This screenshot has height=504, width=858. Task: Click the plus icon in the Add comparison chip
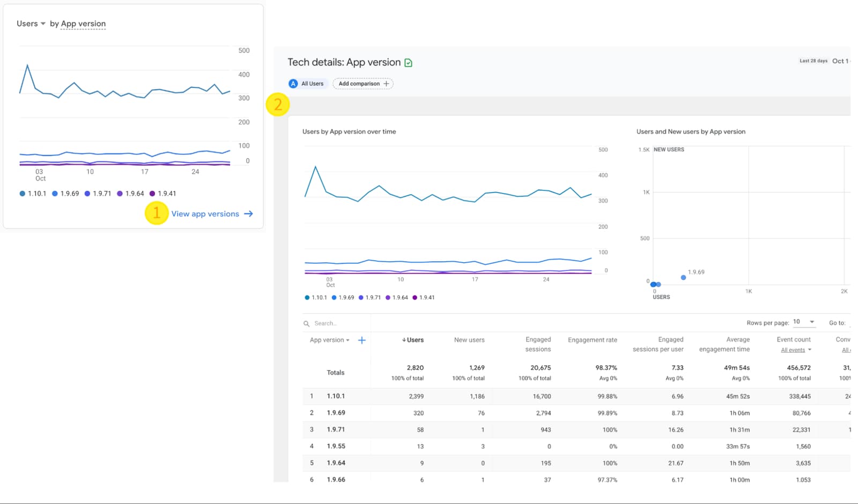pos(386,84)
